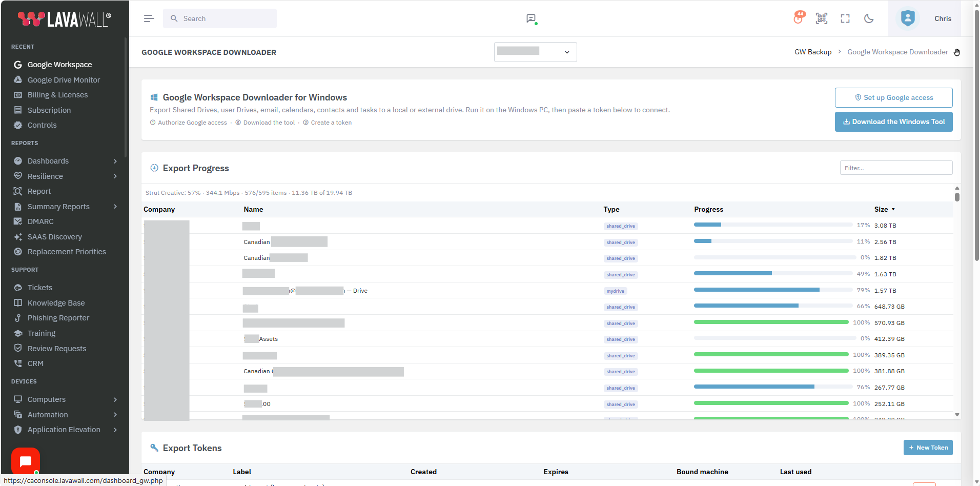The height and width of the screenshot is (486, 980).
Task: Open the DMARC mail icon
Action: pos(18,221)
